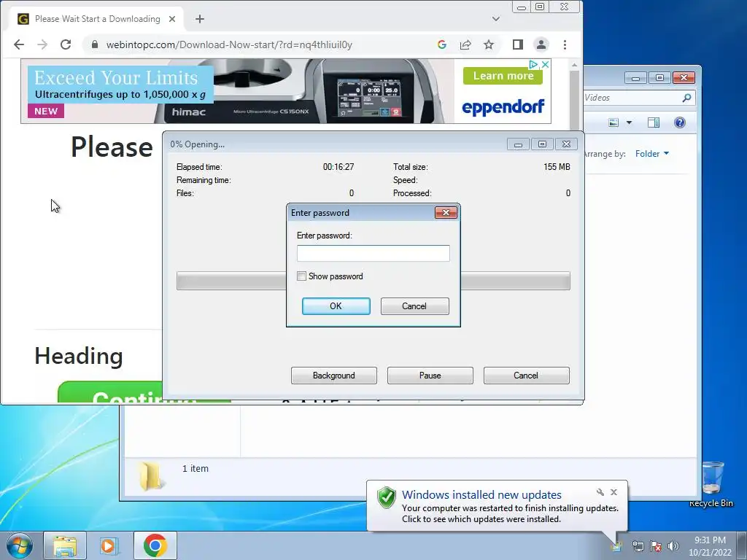The image size is (747, 560).
Task: Click the green Continue button
Action: coord(110,392)
